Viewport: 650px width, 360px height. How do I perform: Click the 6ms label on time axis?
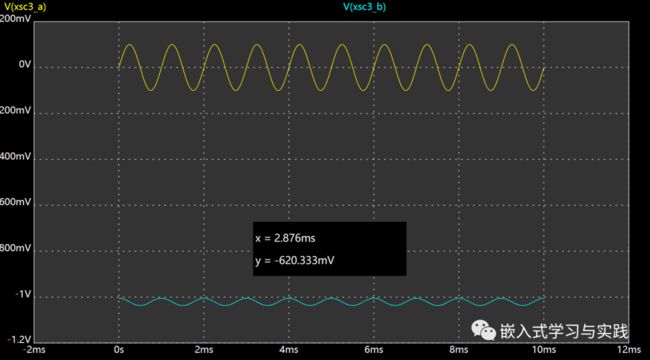[x=374, y=349]
